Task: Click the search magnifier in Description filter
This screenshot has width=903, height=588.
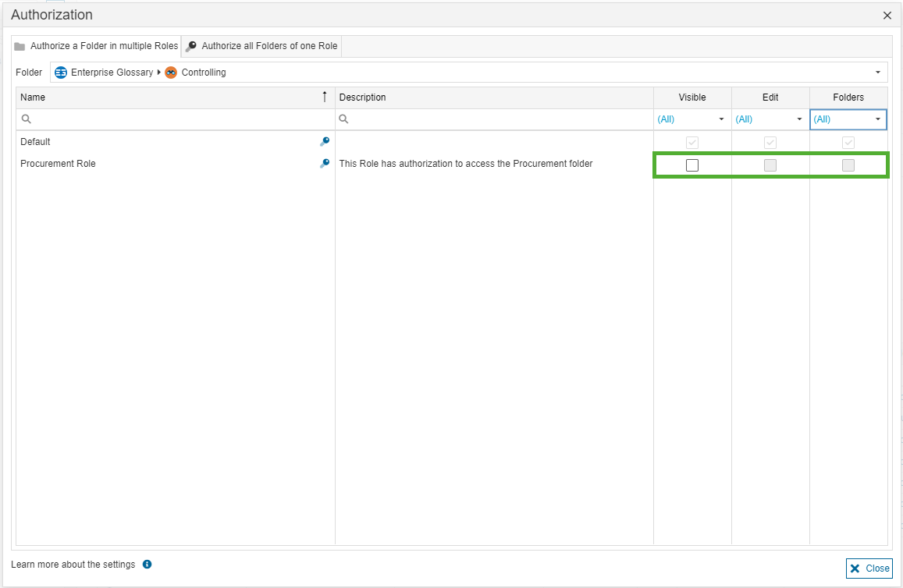Action: point(344,119)
